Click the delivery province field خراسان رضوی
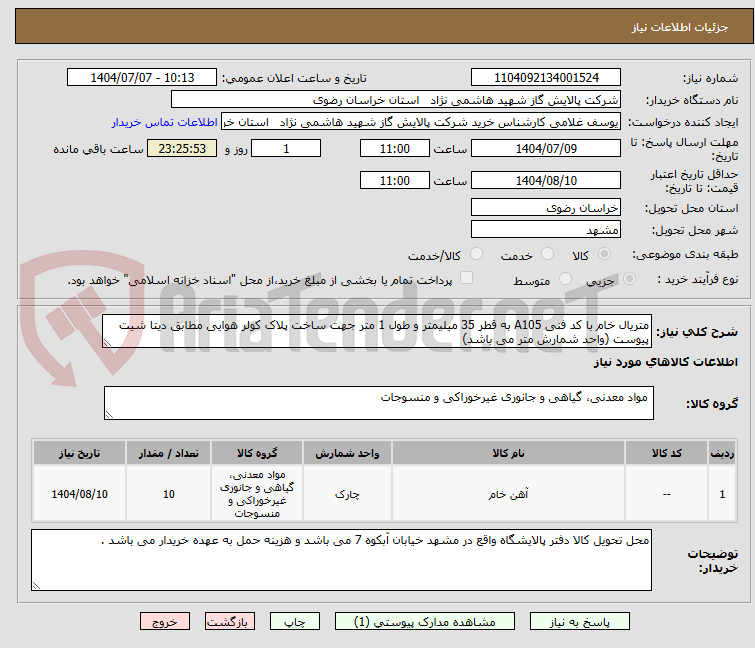The width and height of the screenshot is (755, 648). coord(546,207)
